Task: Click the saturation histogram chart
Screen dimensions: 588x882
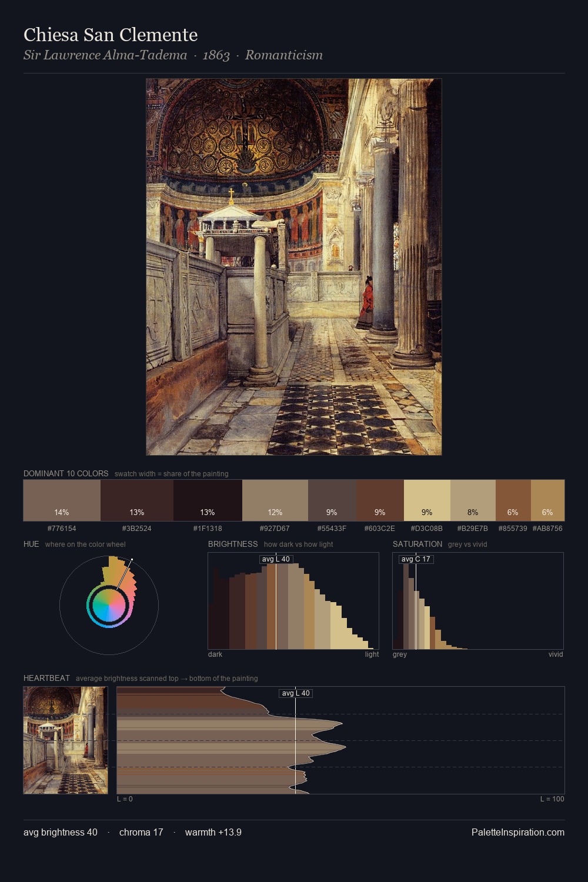Action: click(x=478, y=601)
